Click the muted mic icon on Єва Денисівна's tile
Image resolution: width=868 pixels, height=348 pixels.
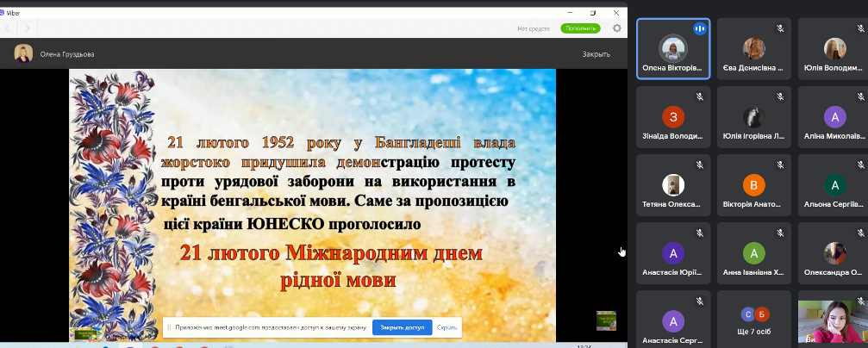(x=779, y=28)
